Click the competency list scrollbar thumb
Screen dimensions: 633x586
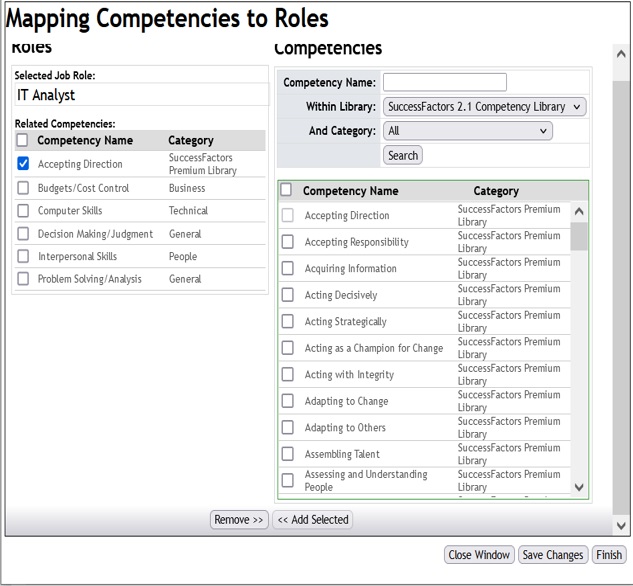(x=579, y=236)
